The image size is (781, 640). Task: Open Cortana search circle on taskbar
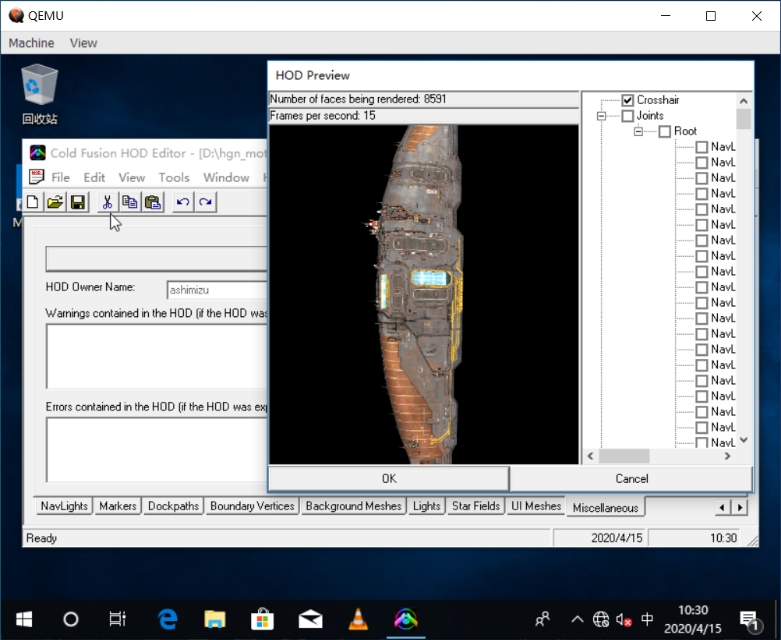click(x=71, y=619)
